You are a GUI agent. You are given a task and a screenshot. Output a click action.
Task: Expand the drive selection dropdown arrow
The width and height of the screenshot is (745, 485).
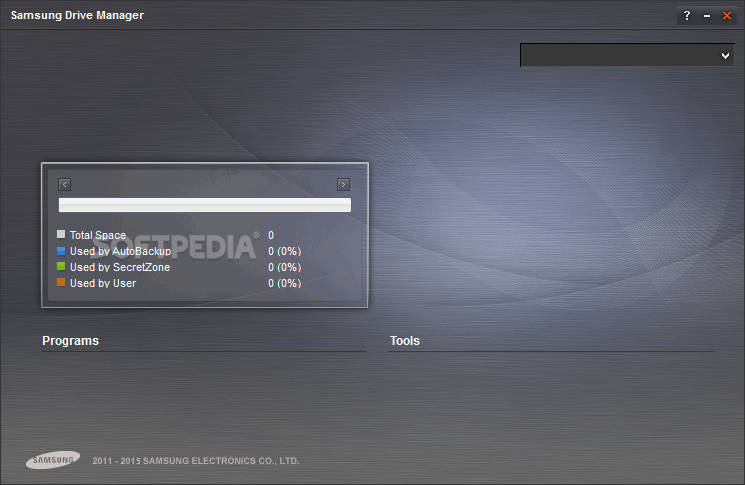coord(725,56)
